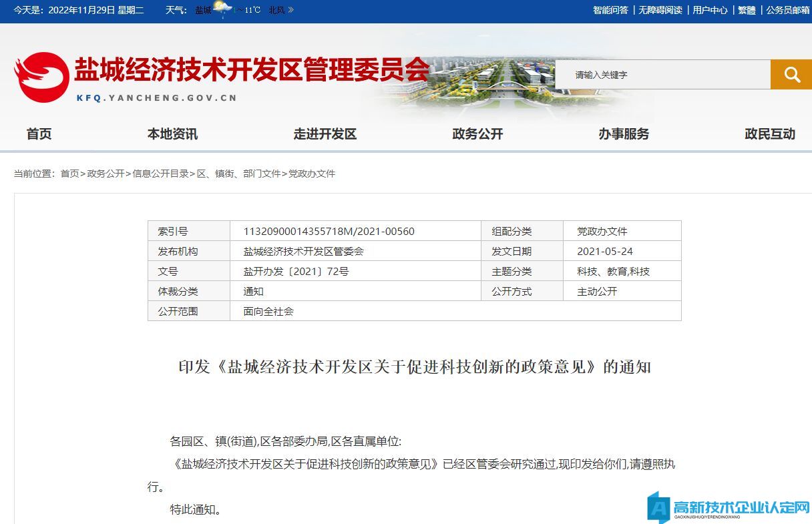
Task: Click the orange search magnifier button
Action: pos(791,74)
